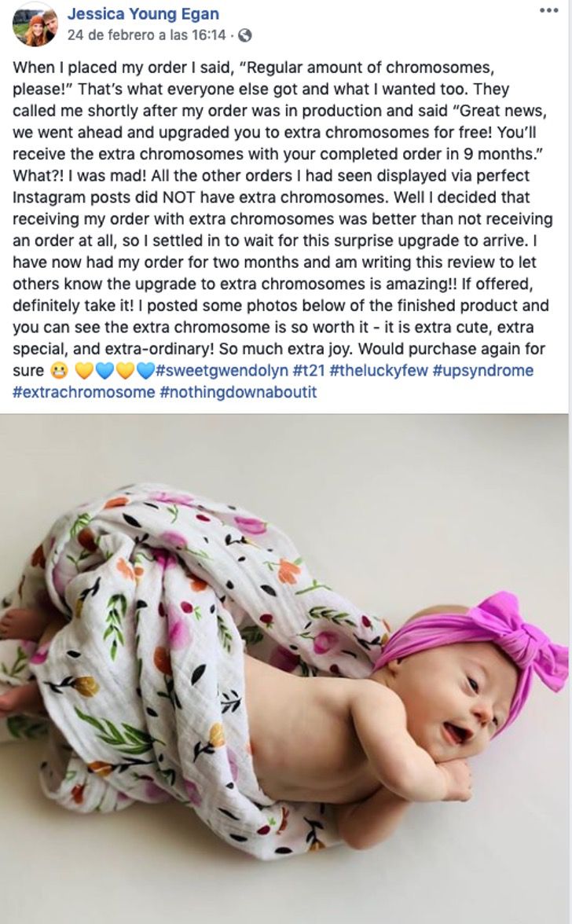Click the second yellow heart emoji
572x924 pixels.
(124, 371)
